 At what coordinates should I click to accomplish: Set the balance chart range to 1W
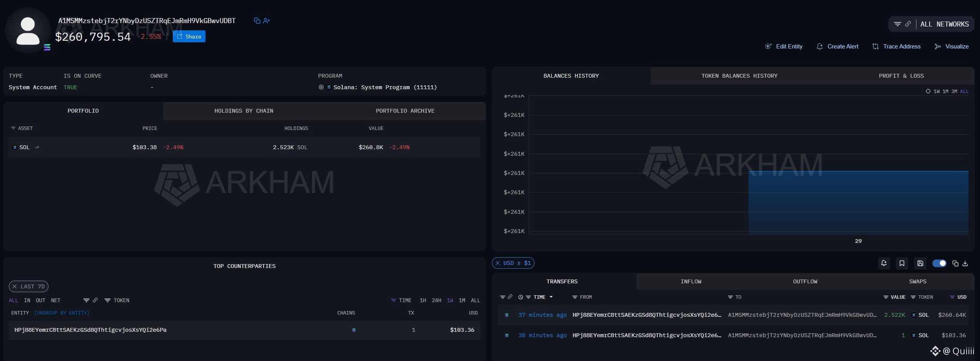(937, 91)
